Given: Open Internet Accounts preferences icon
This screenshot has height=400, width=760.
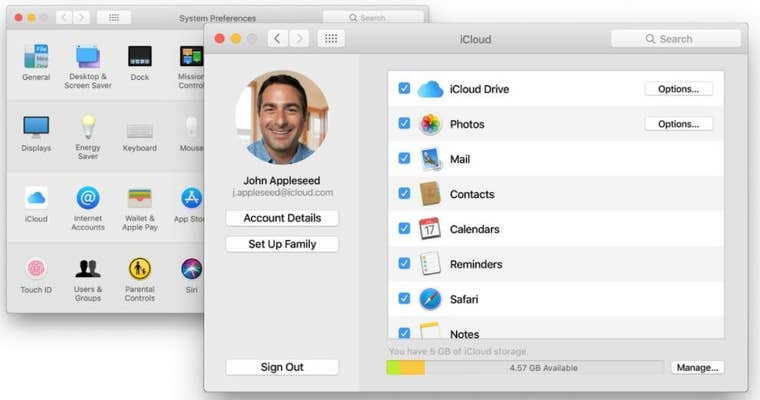Looking at the screenshot, I should [x=88, y=198].
